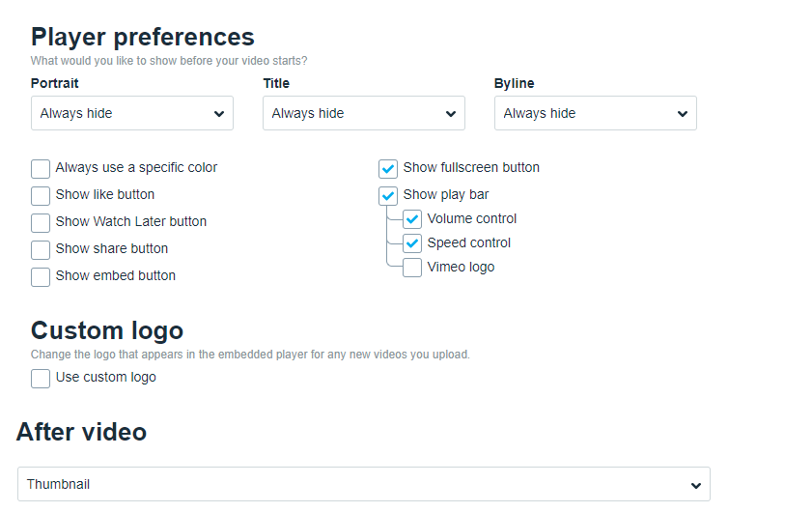
Task: Click the chevron arrow in Title select
Action: tap(451, 114)
